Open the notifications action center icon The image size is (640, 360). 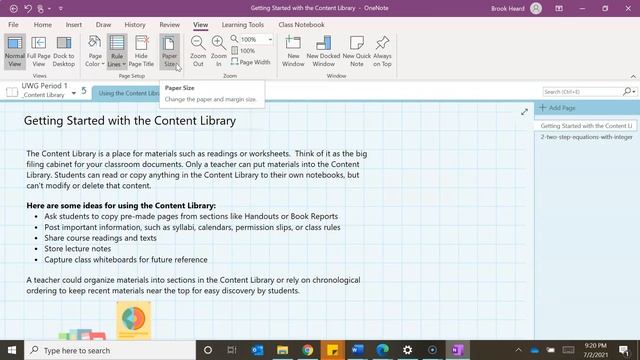tap(624, 350)
